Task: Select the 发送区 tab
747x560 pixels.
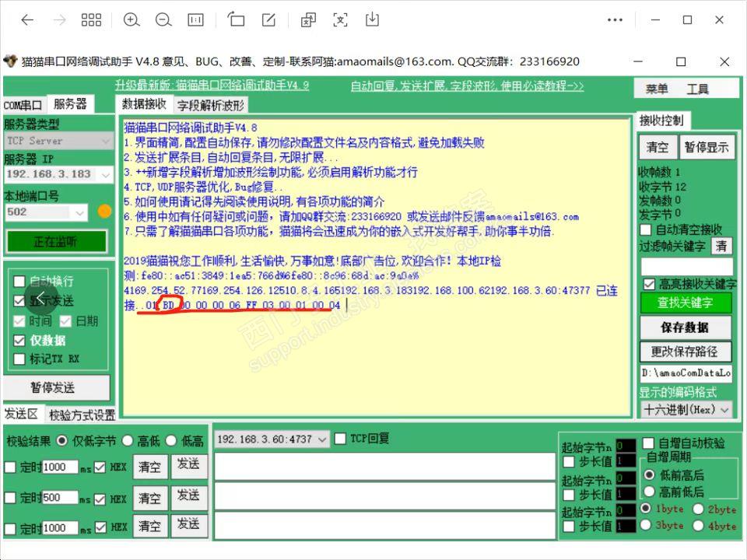Action: click(21, 414)
